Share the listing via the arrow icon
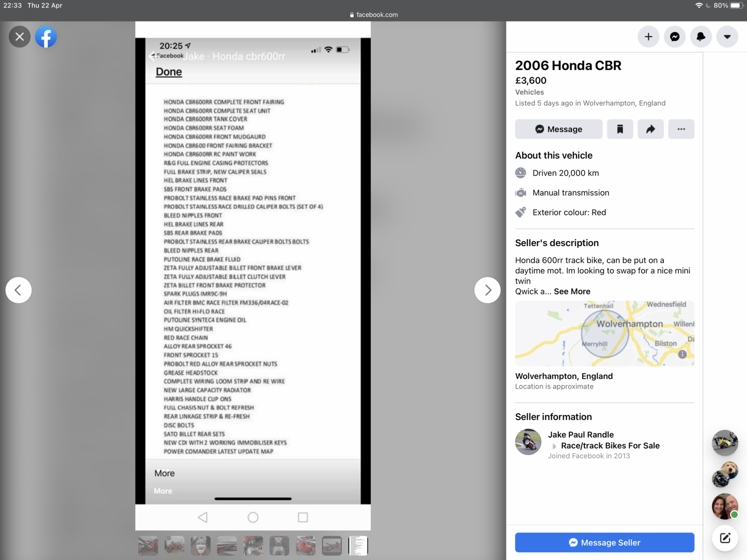This screenshot has height=560, width=747. (x=650, y=129)
